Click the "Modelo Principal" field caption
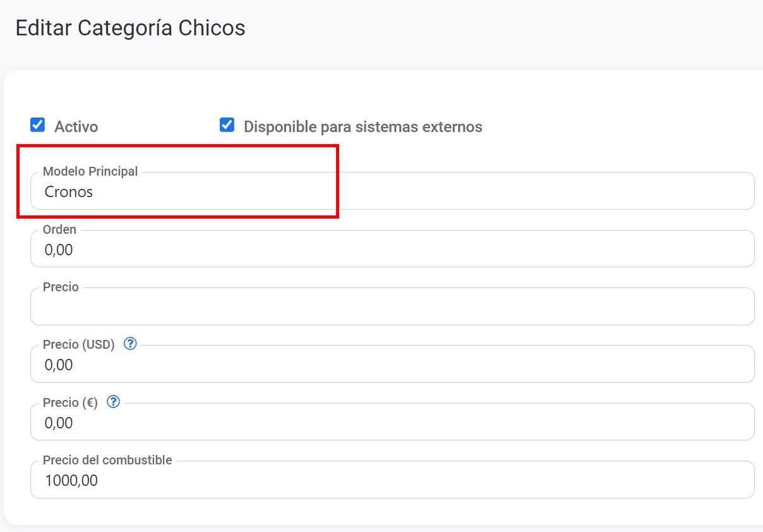This screenshot has height=532, width=763. tap(90, 172)
